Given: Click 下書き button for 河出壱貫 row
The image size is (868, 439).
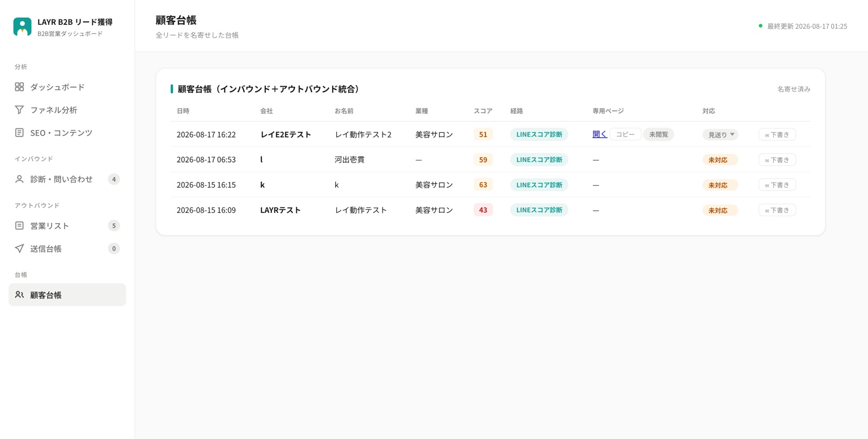Looking at the screenshot, I should coord(777,160).
